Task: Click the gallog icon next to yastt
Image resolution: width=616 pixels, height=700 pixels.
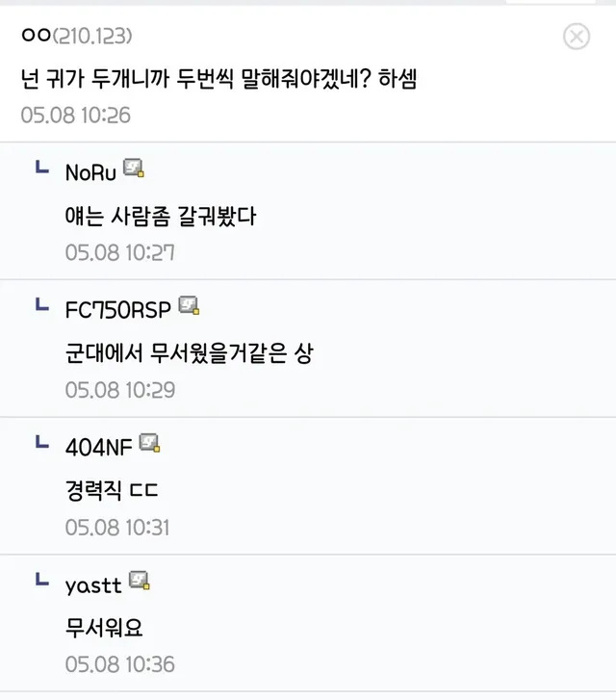Action: [x=140, y=581]
